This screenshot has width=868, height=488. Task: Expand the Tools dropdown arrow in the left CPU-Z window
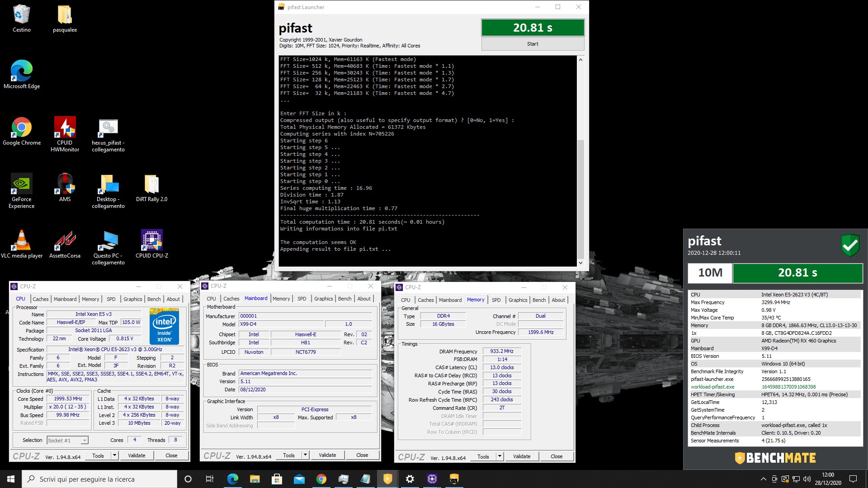click(x=115, y=455)
